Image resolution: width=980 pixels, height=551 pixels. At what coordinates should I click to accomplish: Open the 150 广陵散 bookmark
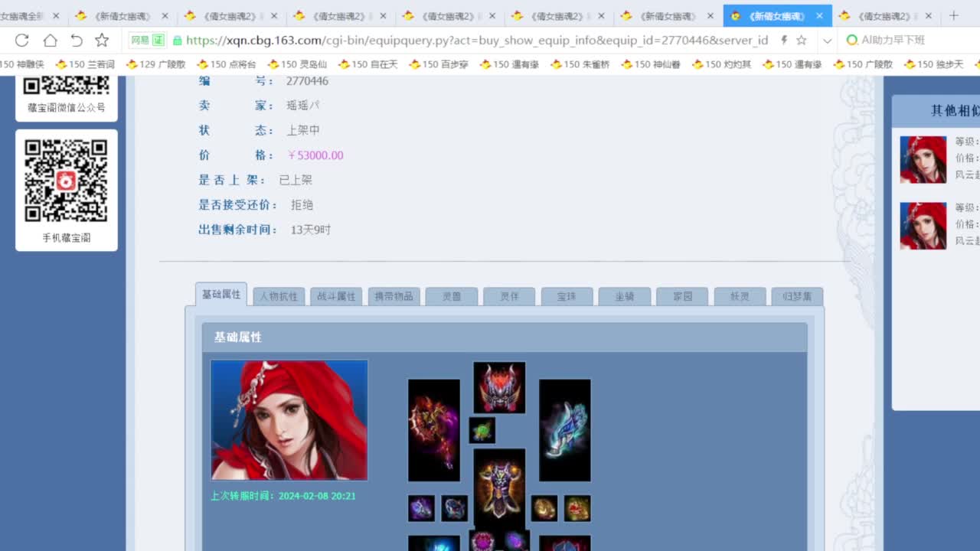864,64
